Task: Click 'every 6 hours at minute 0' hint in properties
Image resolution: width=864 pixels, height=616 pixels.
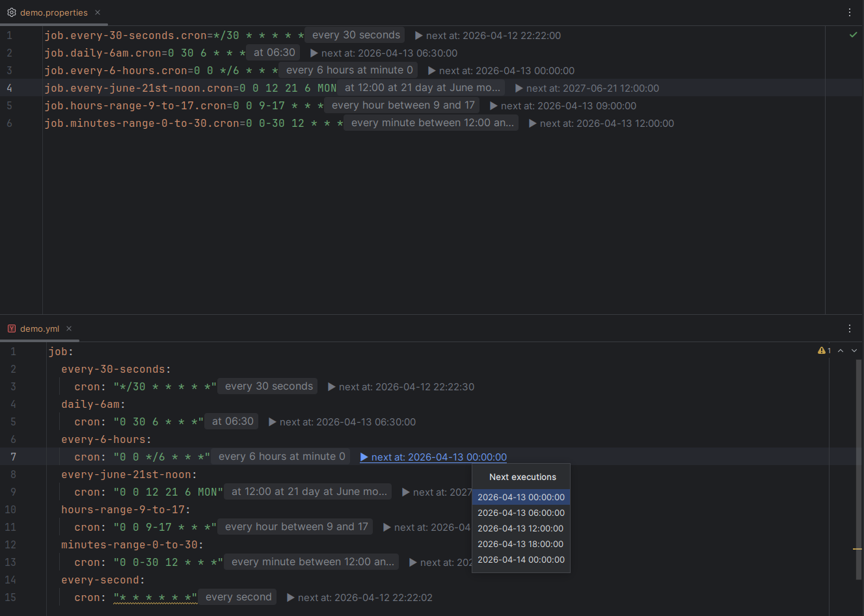Action: coord(349,70)
